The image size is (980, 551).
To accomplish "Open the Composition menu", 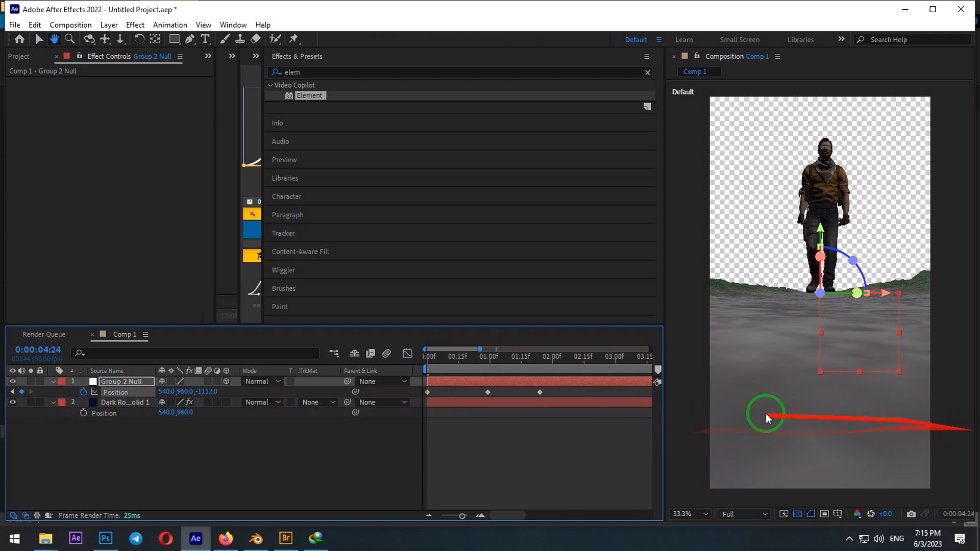I will (x=70, y=24).
